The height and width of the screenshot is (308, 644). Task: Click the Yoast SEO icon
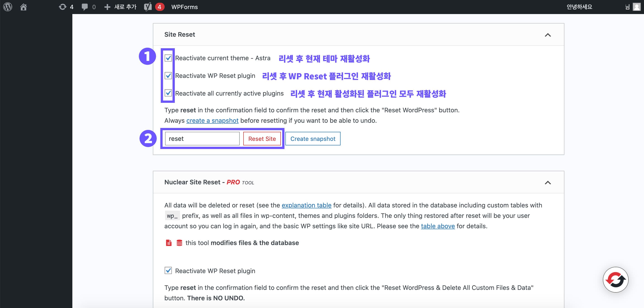point(148,7)
